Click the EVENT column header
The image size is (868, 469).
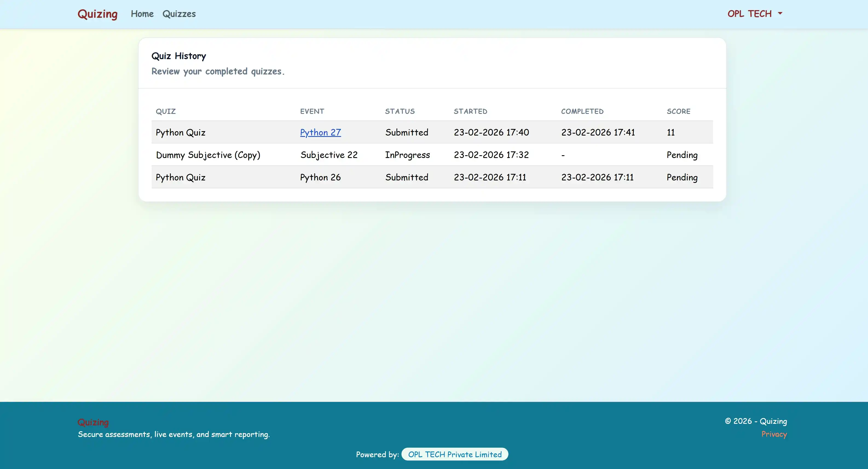click(312, 111)
